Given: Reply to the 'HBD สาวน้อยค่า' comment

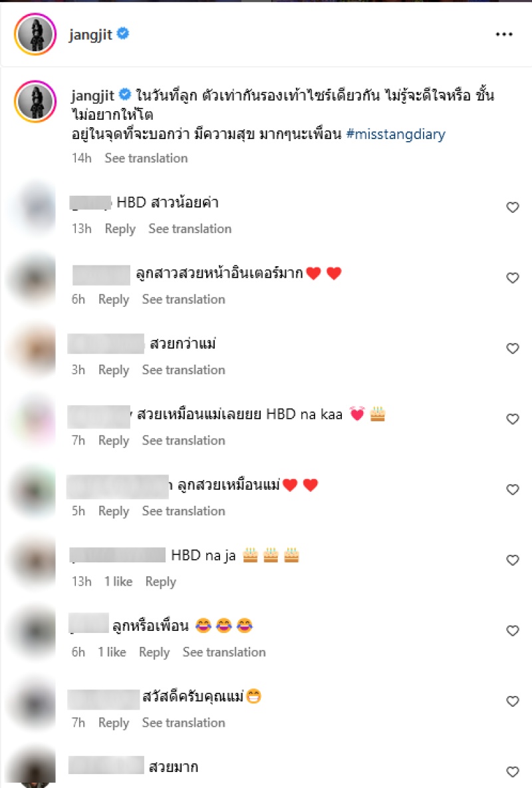Looking at the screenshot, I should tap(120, 229).
